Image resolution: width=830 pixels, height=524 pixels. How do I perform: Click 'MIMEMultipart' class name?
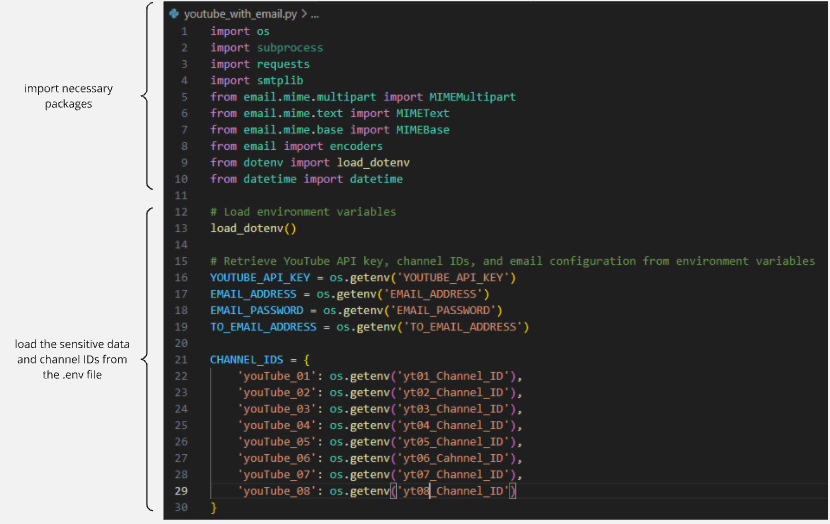pos(472,97)
